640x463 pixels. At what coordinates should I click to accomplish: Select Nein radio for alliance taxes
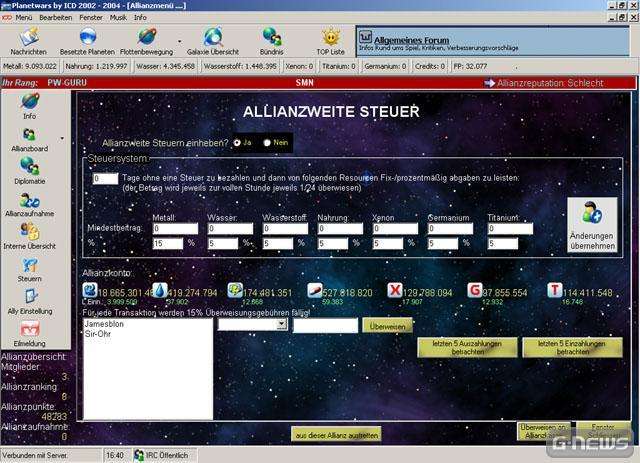[267, 143]
